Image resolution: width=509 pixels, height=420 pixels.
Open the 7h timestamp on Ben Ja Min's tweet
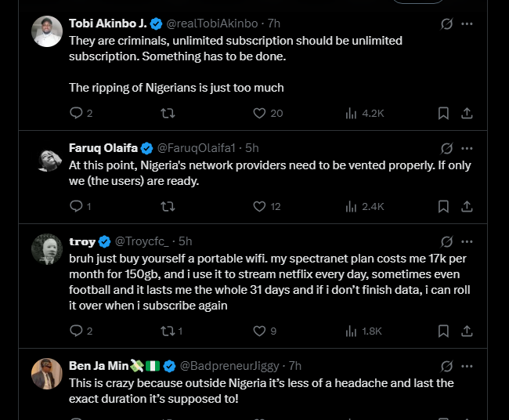tap(295, 366)
